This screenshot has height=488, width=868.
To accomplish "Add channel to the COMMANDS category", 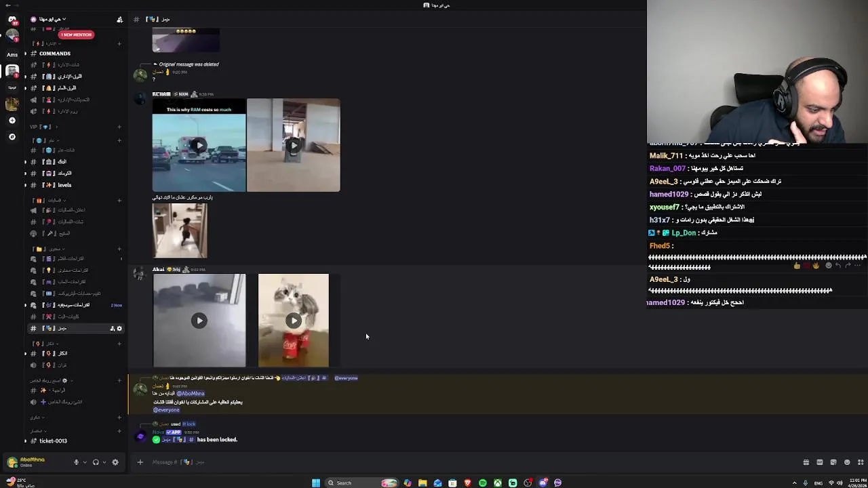I will [x=119, y=43].
